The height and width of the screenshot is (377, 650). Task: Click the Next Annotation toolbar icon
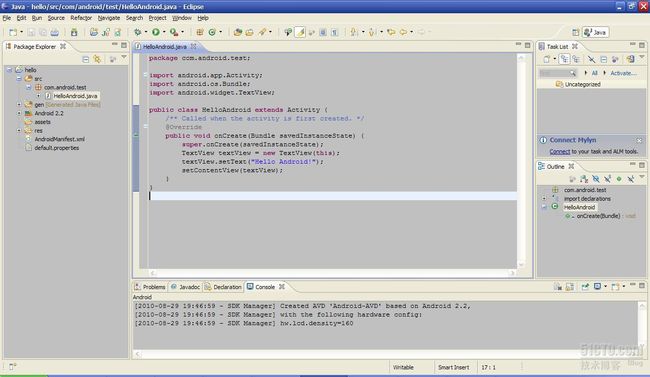(x=354, y=32)
